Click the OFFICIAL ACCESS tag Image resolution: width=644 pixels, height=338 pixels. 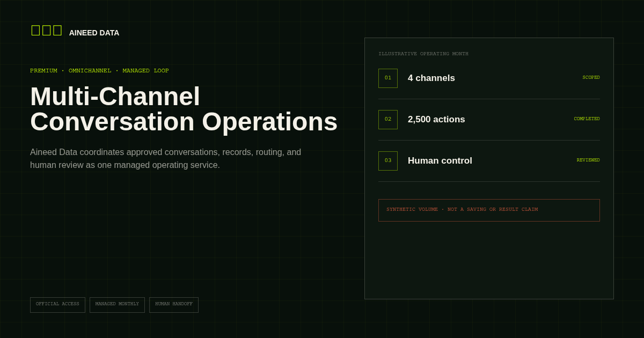point(57,305)
